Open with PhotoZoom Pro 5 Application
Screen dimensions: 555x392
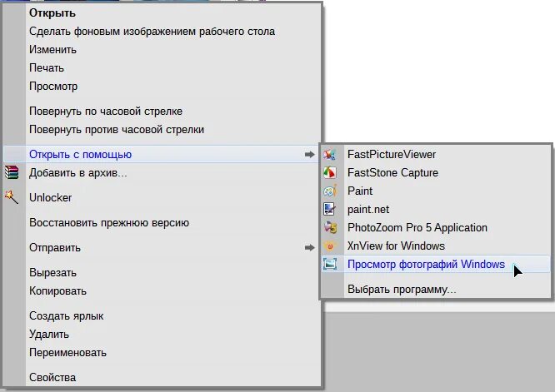tap(436, 228)
